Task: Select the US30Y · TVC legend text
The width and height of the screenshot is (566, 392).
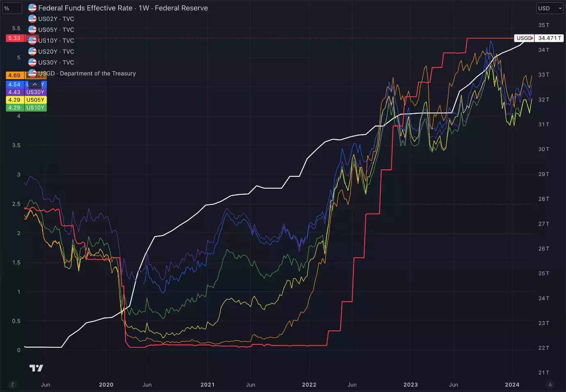Action: point(56,62)
